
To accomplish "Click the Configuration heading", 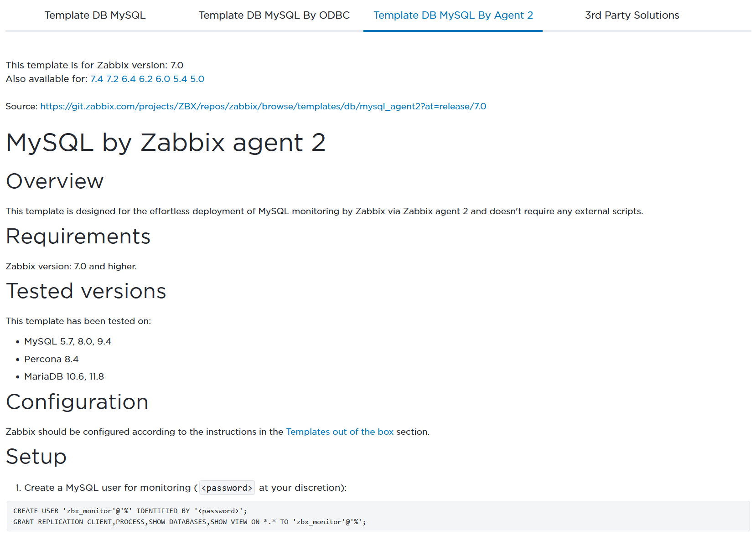I will [x=77, y=402].
